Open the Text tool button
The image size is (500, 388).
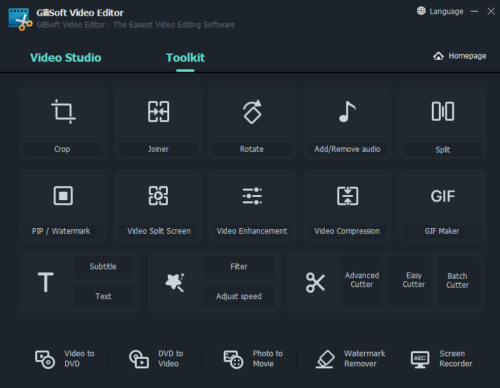[x=103, y=296]
